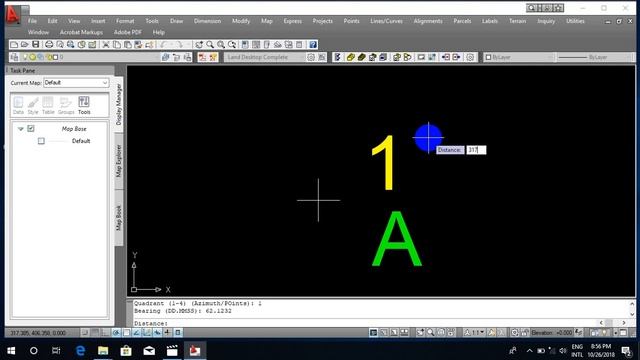Open the Inquiry menu
The height and width of the screenshot is (360, 640).
coord(546,21)
